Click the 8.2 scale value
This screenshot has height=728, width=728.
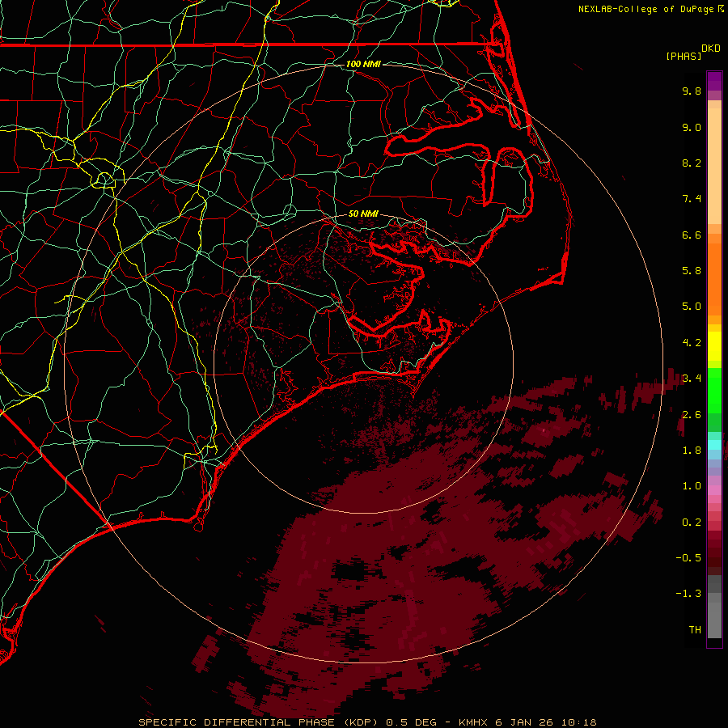point(692,163)
